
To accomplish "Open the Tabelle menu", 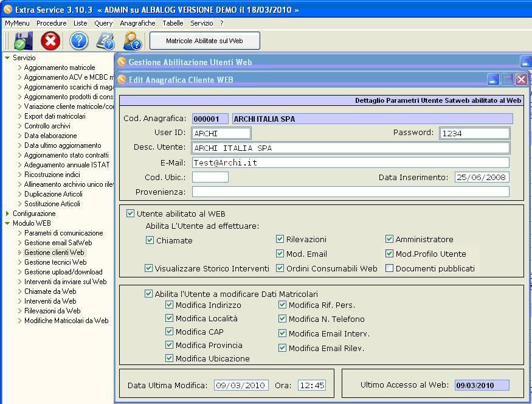I will [173, 23].
